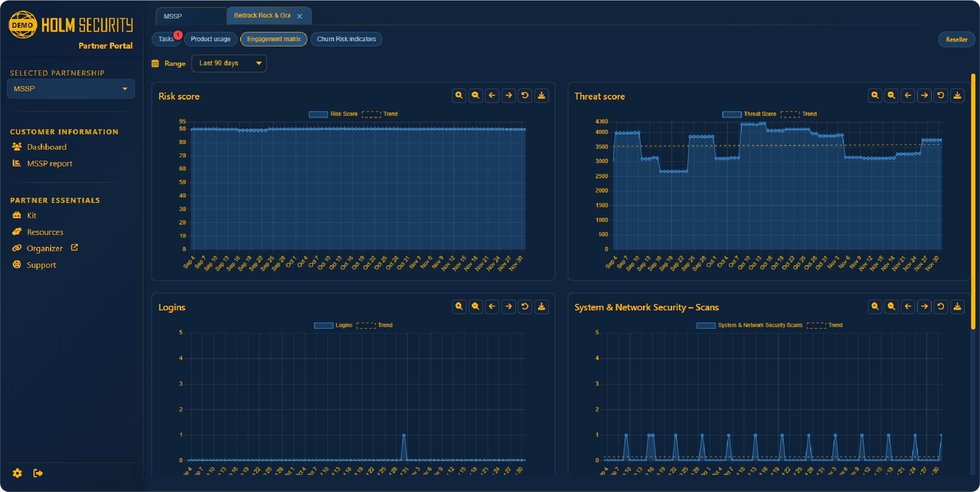
Task: Export the System & Network Security Scans chart
Action: [957, 307]
